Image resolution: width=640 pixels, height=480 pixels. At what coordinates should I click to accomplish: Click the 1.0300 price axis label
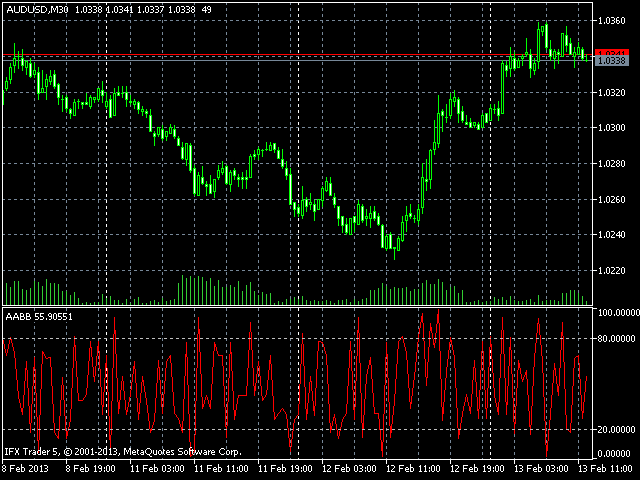(x=611, y=128)
